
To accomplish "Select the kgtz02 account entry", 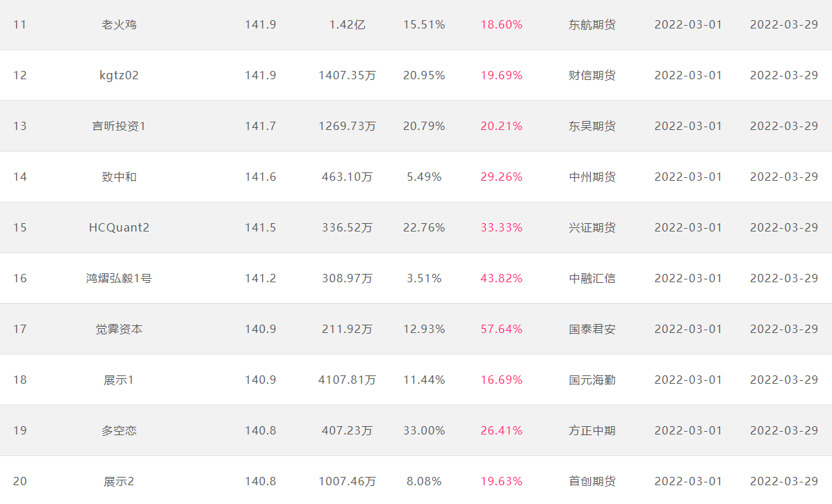I will (x=119, y=75).
